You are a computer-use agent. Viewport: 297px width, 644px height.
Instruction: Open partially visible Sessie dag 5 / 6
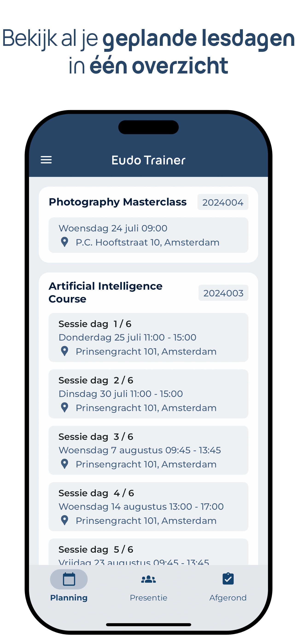[148, 553]
